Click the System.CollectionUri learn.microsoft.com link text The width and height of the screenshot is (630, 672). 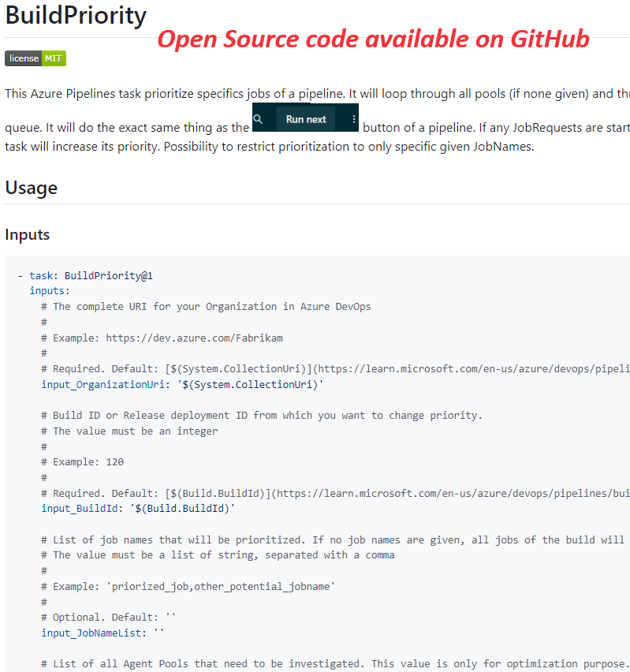click(x=397, y=368)
